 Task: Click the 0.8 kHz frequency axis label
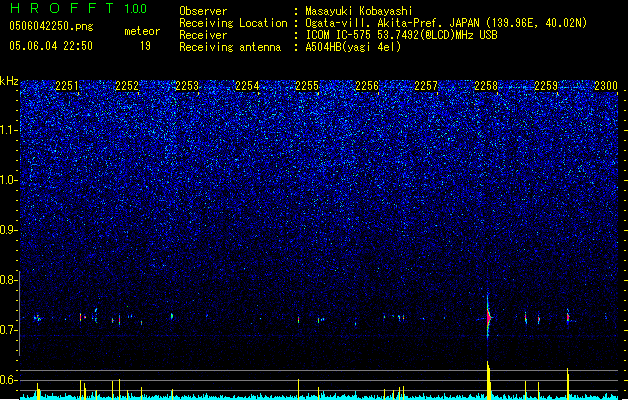pos(9,280)
